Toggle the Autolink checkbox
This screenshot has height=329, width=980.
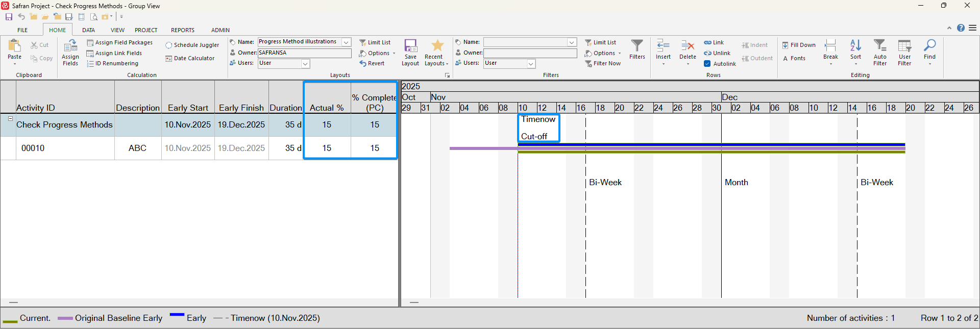click(x=707, y=64)
